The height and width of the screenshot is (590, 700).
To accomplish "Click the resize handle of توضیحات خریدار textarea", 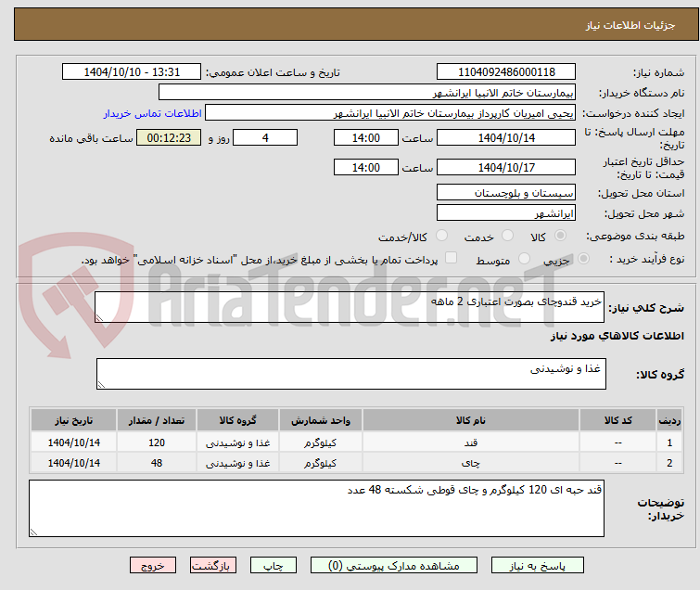I will [x=33, y=532].
